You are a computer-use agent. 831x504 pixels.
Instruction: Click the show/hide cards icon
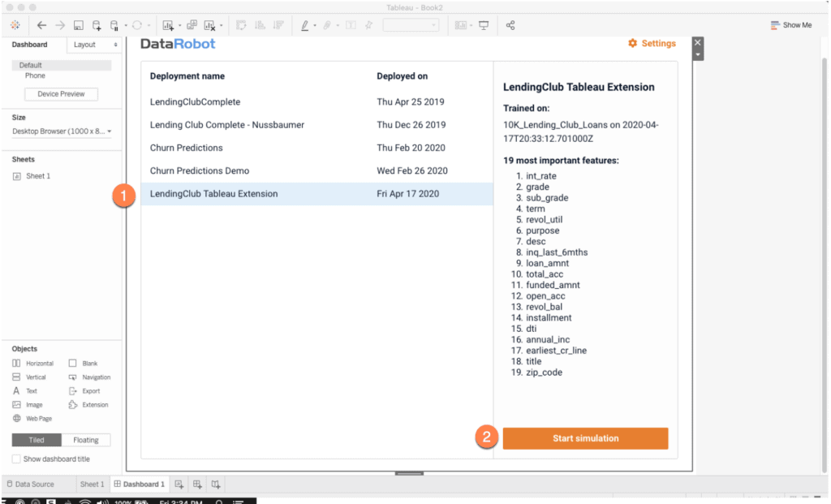[461, 25]
